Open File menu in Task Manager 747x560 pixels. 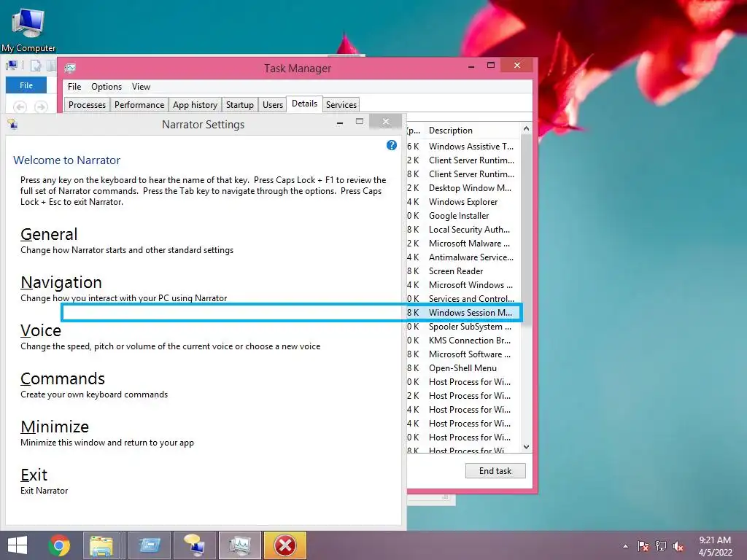(x=74, y=87)
